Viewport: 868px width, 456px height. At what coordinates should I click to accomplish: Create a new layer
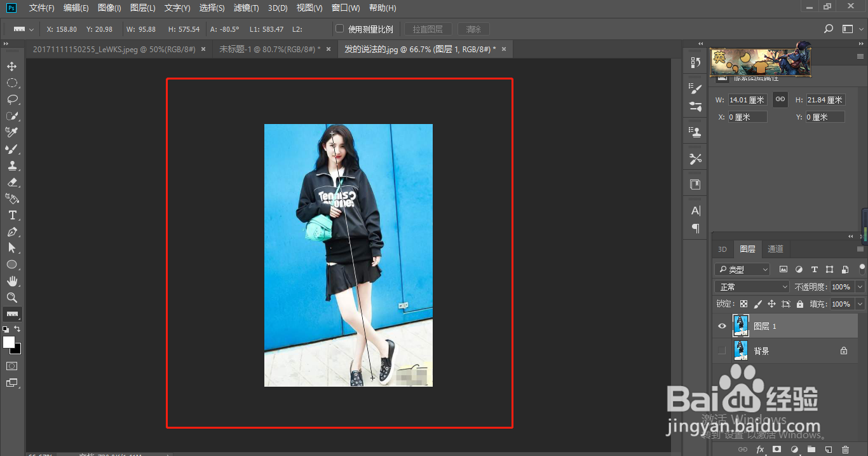[x=829, y=450]
